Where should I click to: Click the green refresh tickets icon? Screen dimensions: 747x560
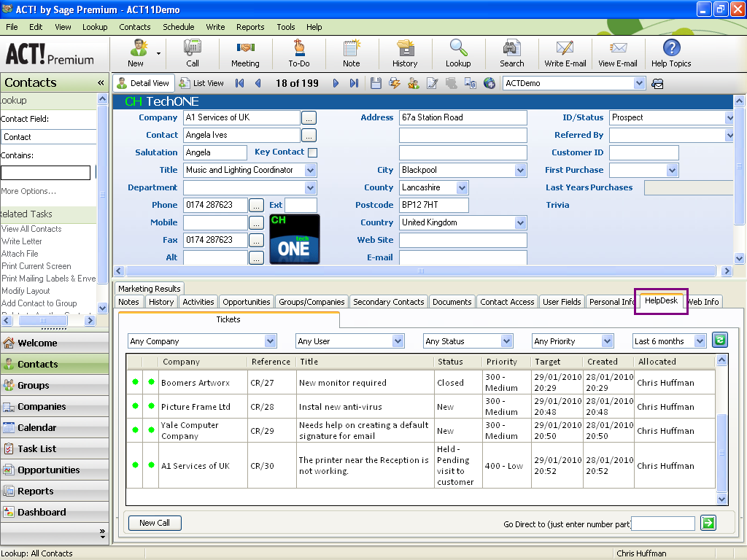pos(720,340)
